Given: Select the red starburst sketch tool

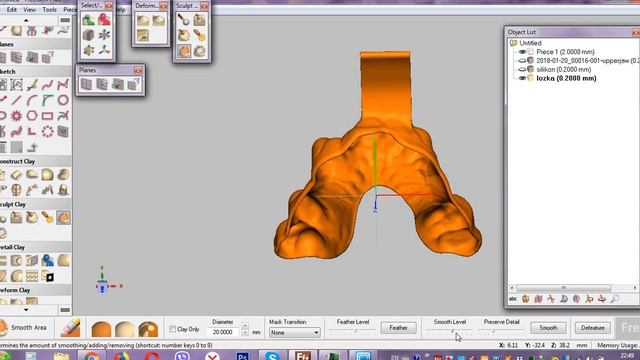Looking at the screenshot, I should pyautogui.click(x=16, y=116).
